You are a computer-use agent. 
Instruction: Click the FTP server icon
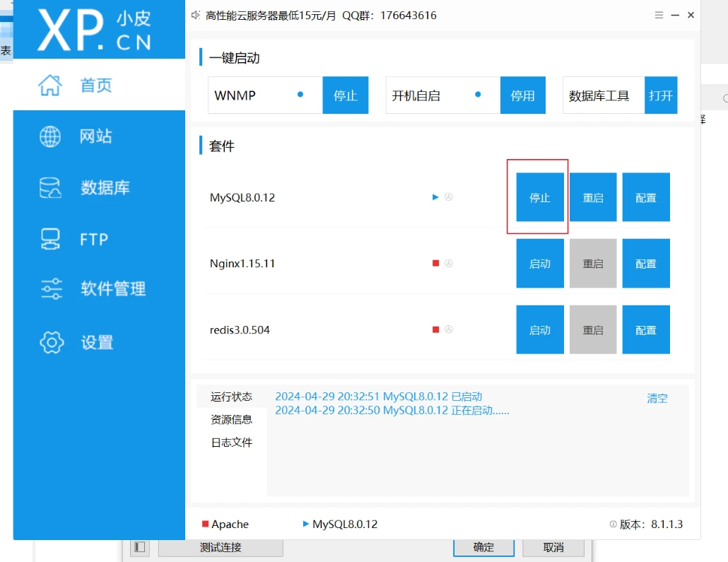(50, 239)
